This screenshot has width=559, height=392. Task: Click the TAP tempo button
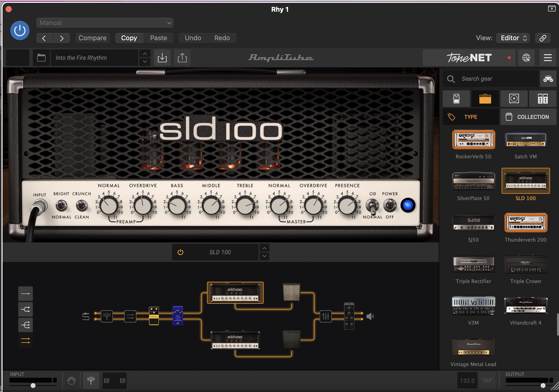point(487,381)
